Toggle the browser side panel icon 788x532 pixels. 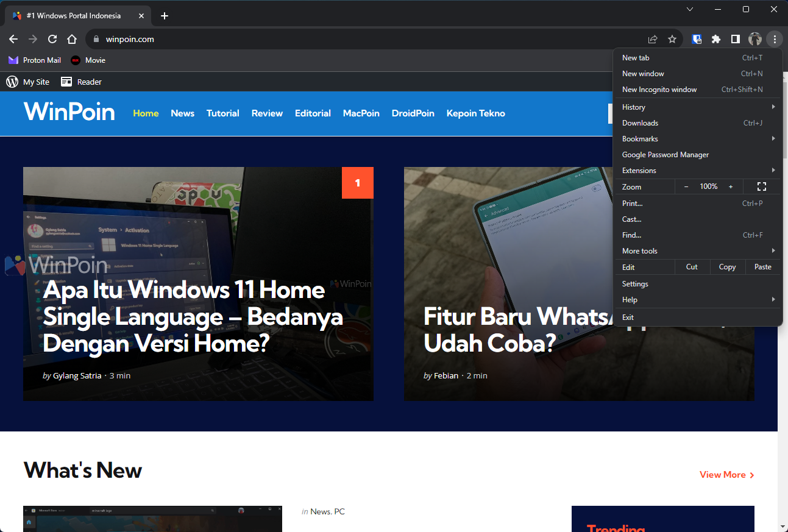click(736, 39)
